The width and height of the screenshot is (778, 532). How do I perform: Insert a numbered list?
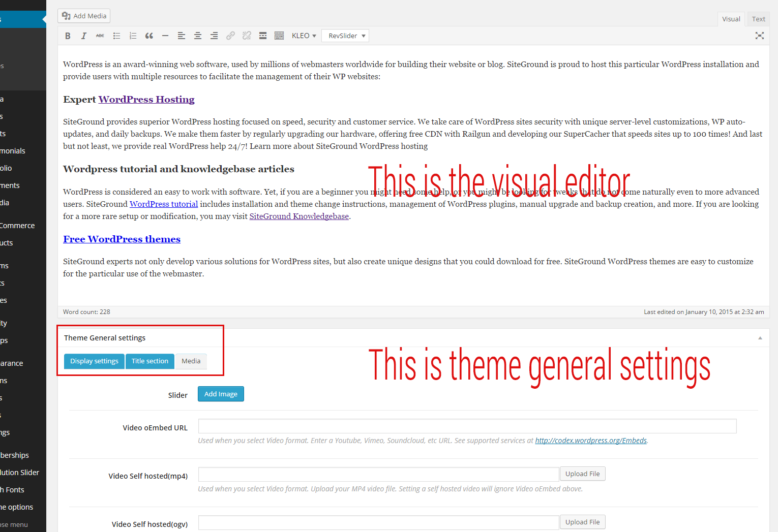pos(133,36)
